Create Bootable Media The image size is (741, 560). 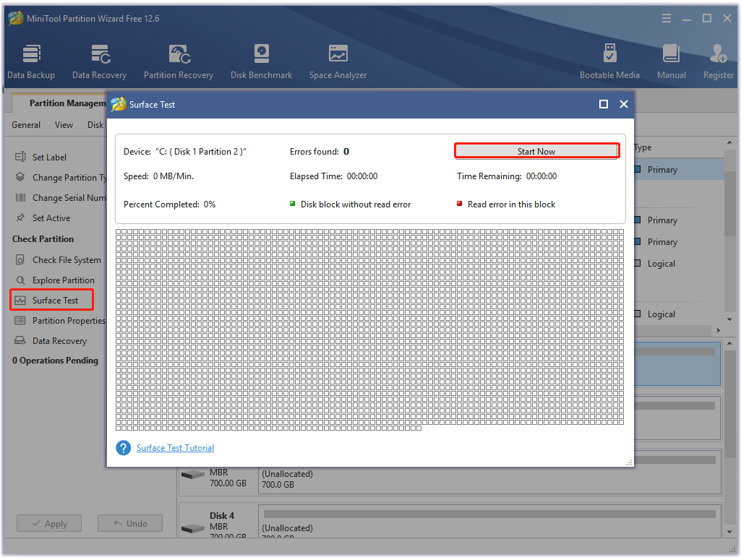[x=609, y=62]
